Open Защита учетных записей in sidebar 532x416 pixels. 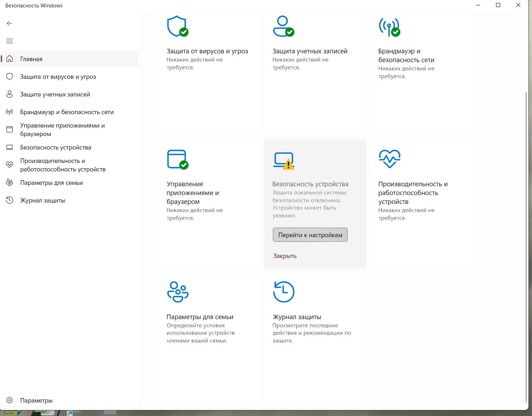(x=70, y=94)
